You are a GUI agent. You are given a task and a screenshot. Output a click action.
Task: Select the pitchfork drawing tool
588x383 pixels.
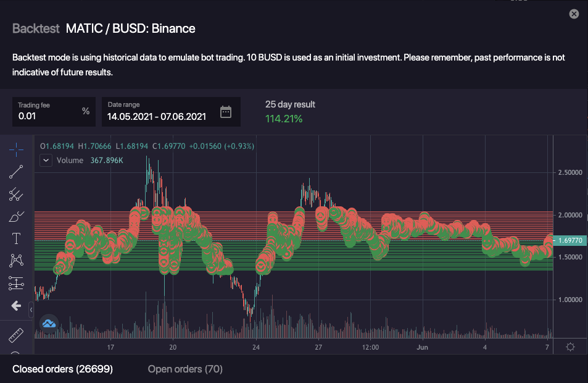(17, 195)
